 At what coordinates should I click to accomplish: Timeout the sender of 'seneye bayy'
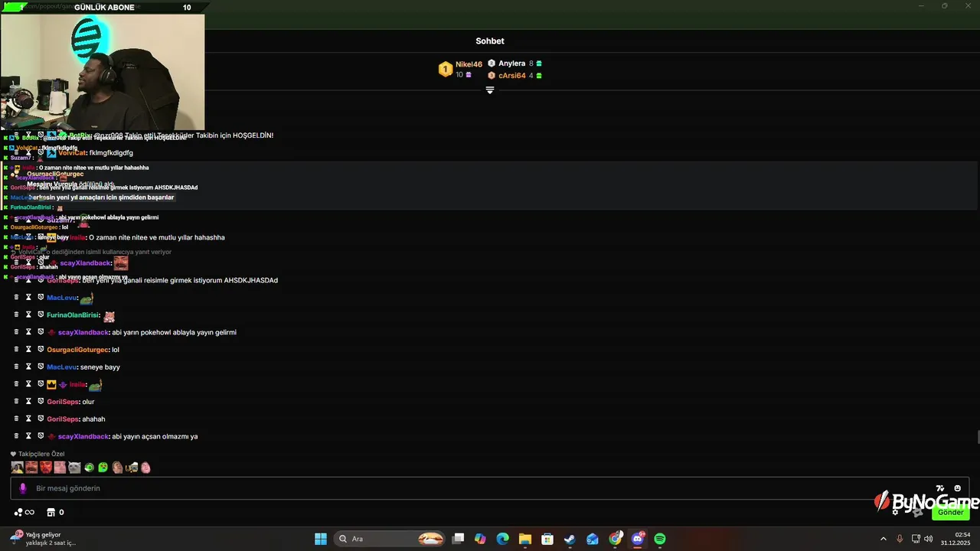click(x=28, y=367)
